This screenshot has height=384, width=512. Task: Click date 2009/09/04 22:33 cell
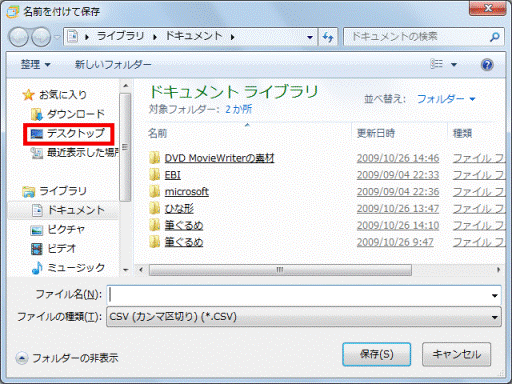[x=398, y=175]
